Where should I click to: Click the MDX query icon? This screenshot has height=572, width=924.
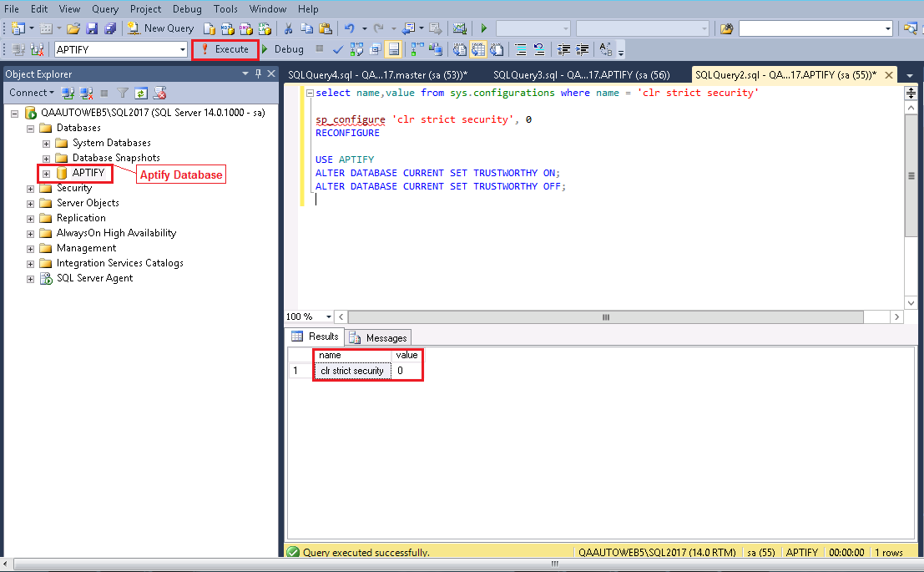tap(228, 28)
